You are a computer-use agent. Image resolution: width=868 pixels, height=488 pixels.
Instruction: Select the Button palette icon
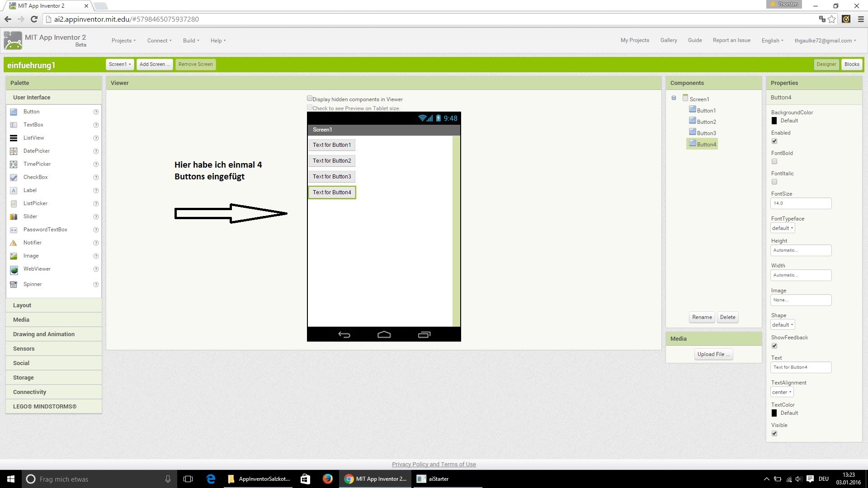pos(14,112)
